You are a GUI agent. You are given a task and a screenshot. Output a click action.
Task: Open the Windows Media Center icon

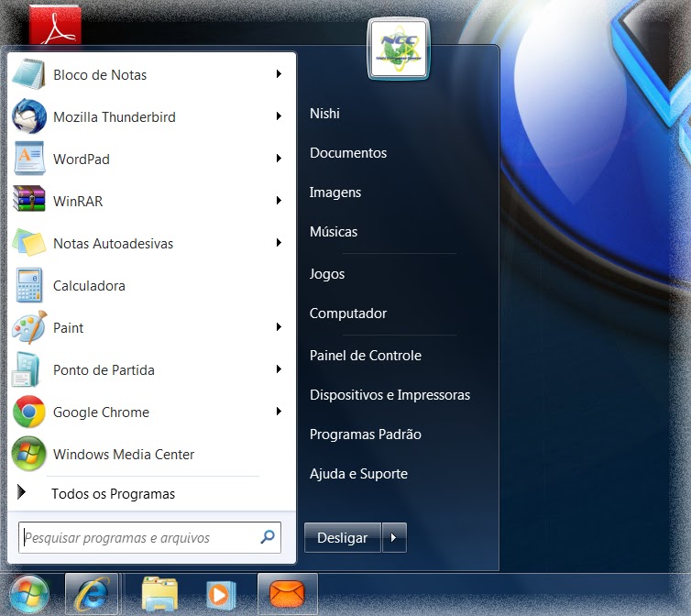(29, 454)
